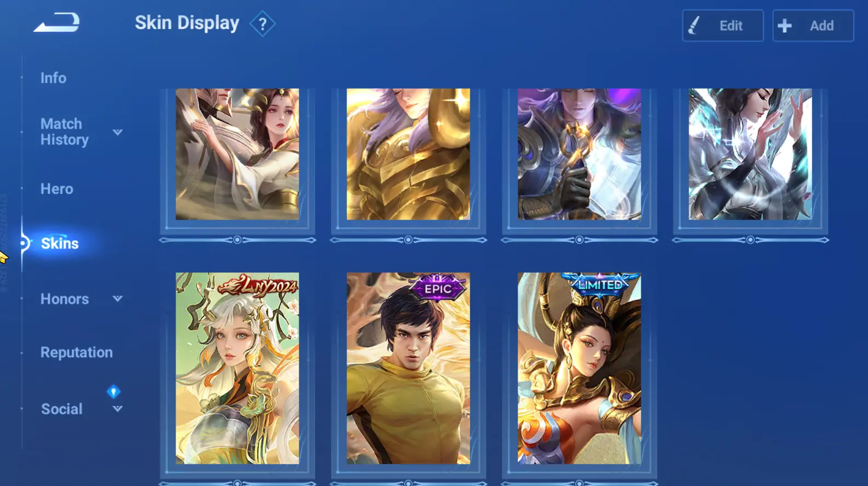Image resolution: width=868 pixels, height=486 pixels.
Task: Open the white-haired dragon girl skin card
Action: (238, 368)
